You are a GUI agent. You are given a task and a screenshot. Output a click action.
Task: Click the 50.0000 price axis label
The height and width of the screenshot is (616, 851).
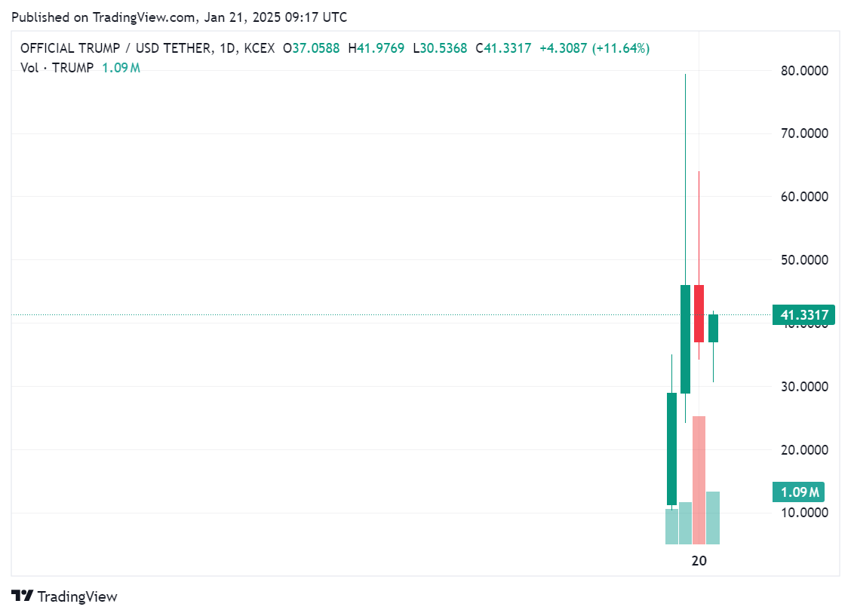click(x=804, y=260)
